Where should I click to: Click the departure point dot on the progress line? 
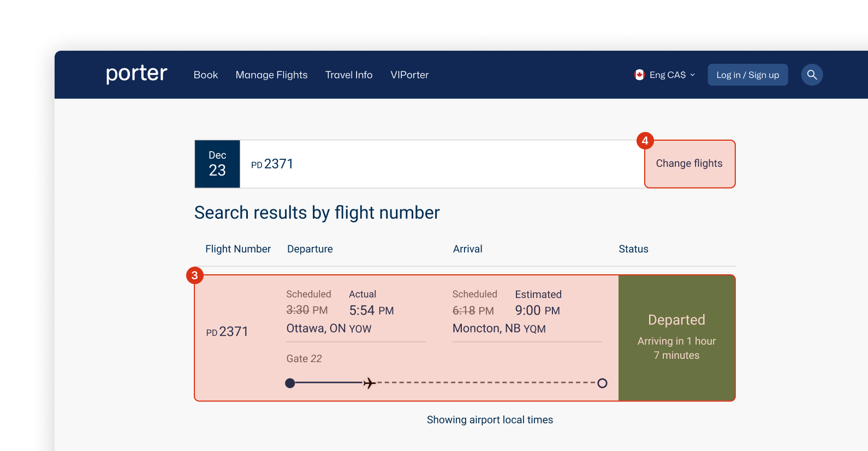coord(290,383)
